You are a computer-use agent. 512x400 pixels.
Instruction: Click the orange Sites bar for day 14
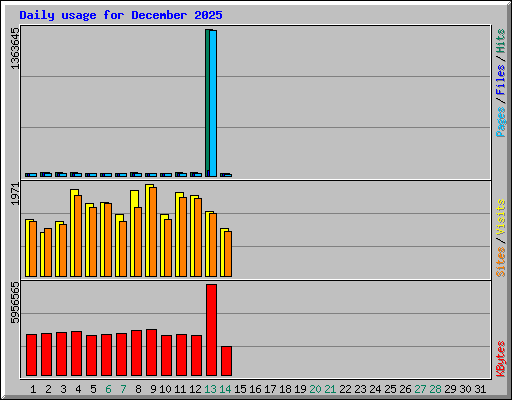coord(228,254)
